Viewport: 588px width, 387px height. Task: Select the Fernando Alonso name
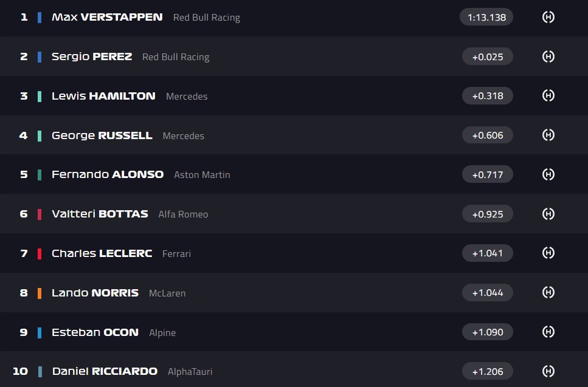(x=108, y=174)
